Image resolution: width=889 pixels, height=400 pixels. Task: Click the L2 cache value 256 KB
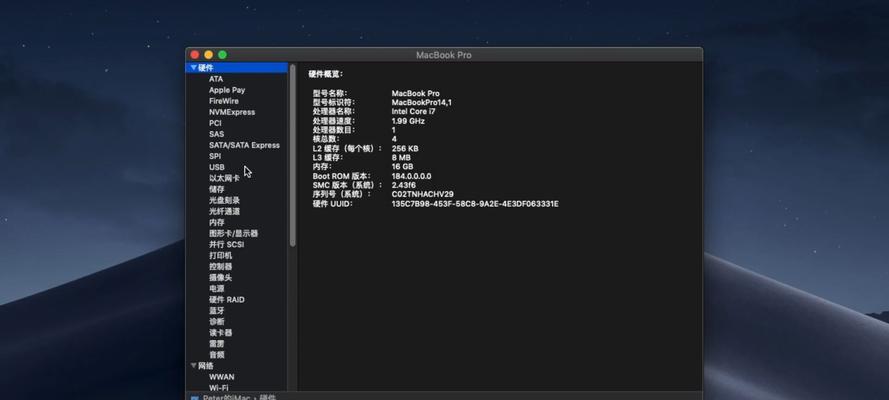click(x=405, y=148)
